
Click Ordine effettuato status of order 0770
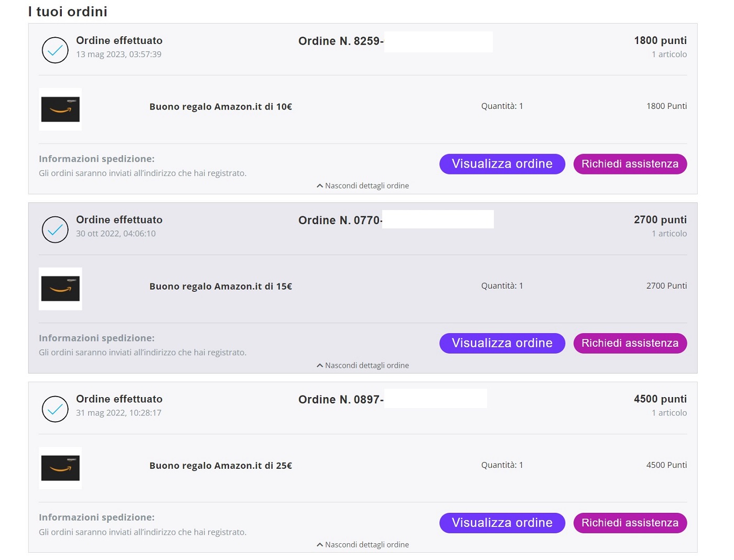tap(119, 219)
